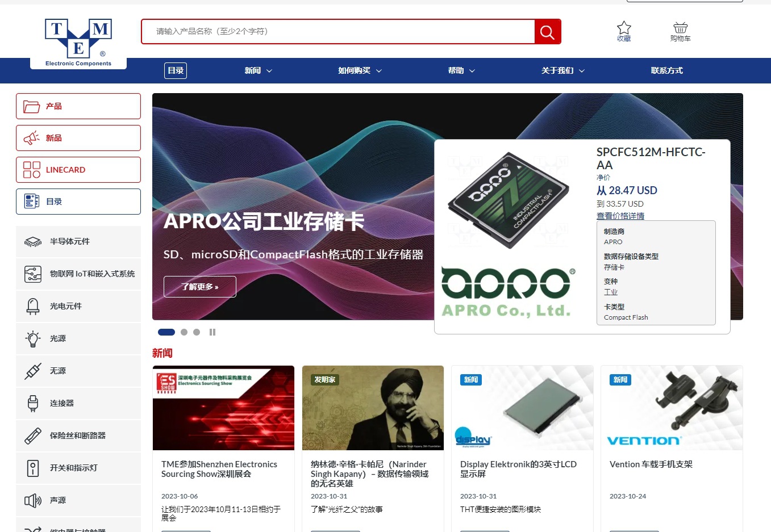Click the 发明家 tag on the article
Viewport: 771px width, 532px height.
tap(325, 380)
